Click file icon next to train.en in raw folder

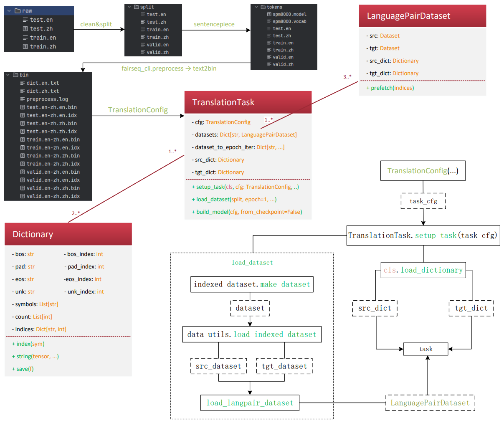click(x=25, y=38)
